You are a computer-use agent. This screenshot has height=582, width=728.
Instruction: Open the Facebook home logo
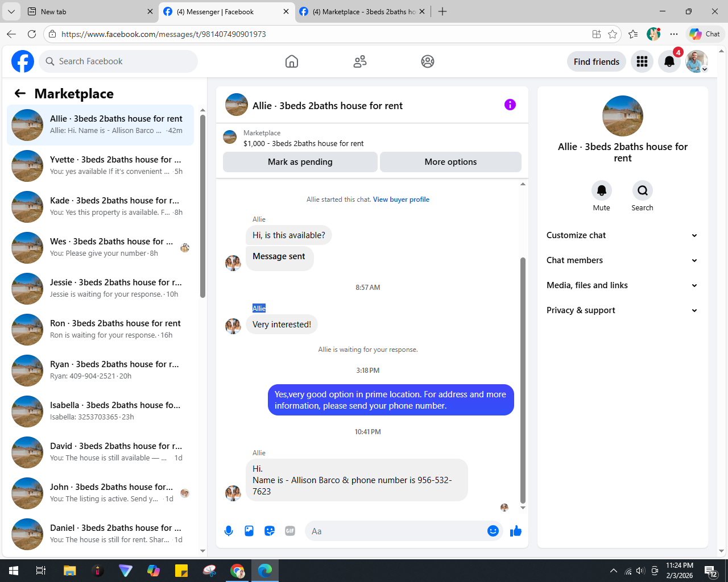(23, 61)
